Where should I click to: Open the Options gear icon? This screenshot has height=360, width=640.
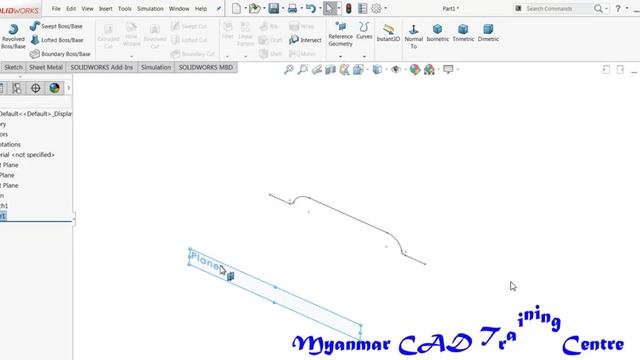(376, 8)
